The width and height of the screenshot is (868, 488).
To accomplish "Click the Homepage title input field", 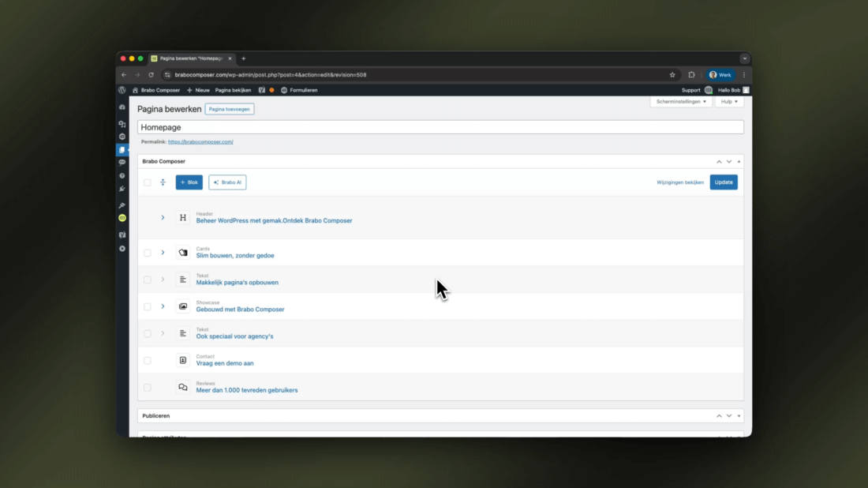I will click(x=440, y=127).
